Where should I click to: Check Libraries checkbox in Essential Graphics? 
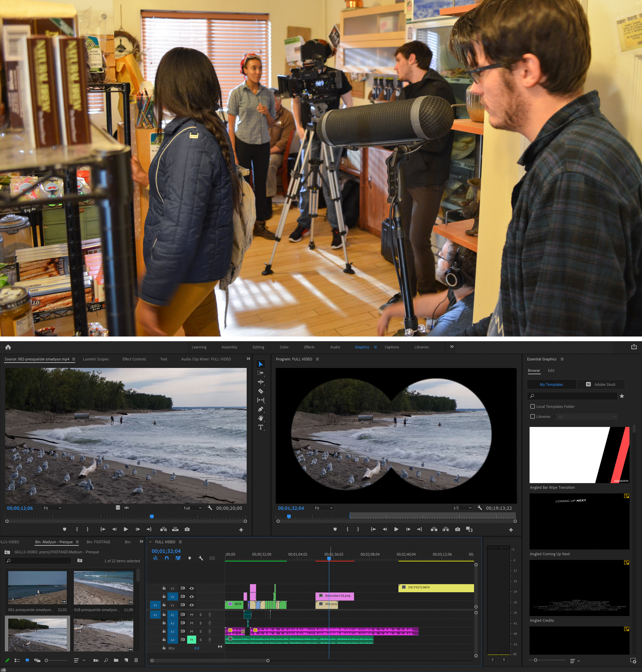click(x=532, y=416)
